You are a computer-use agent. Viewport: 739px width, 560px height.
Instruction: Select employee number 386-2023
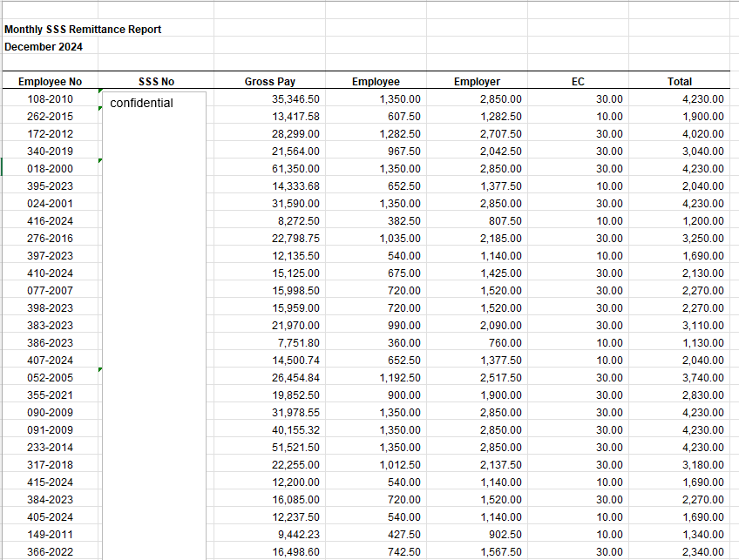point(50,343)
